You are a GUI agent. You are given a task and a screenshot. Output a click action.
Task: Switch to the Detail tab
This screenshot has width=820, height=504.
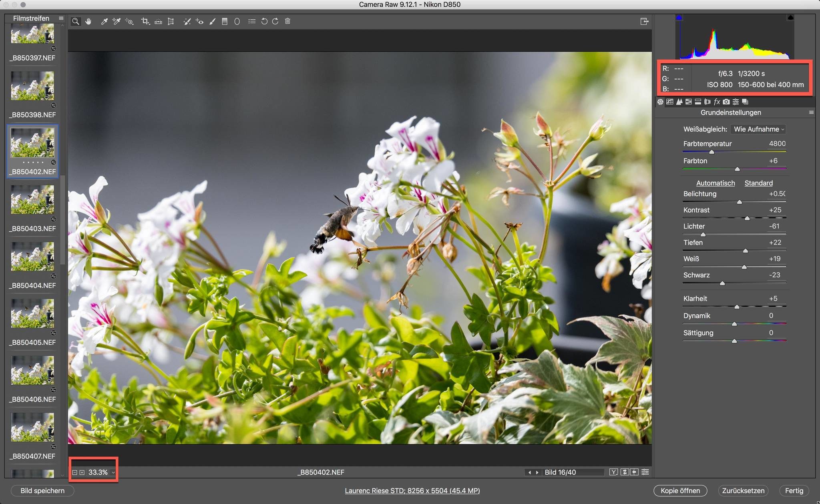coord(679,102)
